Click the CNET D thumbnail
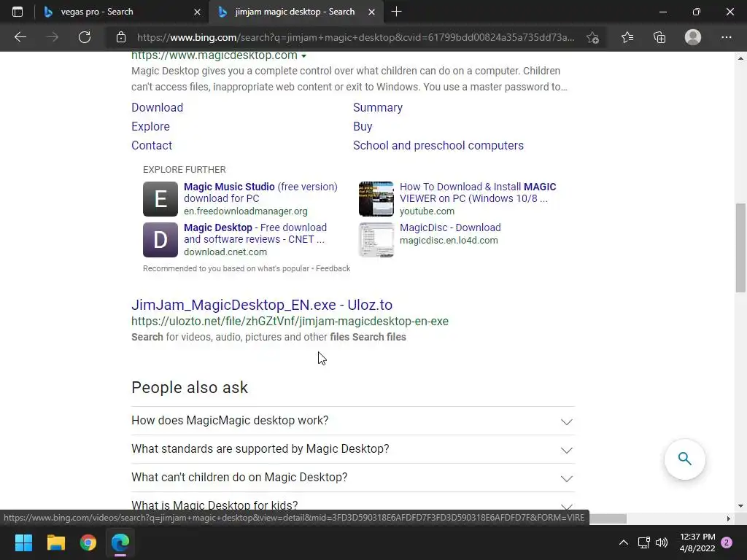Screen dimensions: 747x560 (x=160, y=240)
